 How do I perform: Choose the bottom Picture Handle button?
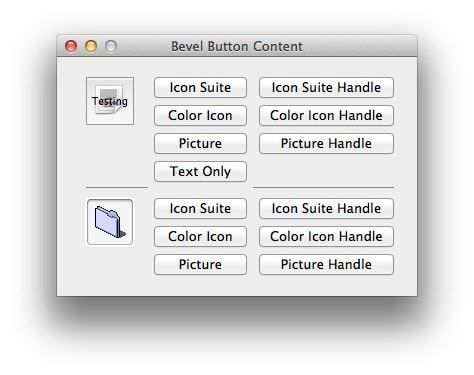326,265
